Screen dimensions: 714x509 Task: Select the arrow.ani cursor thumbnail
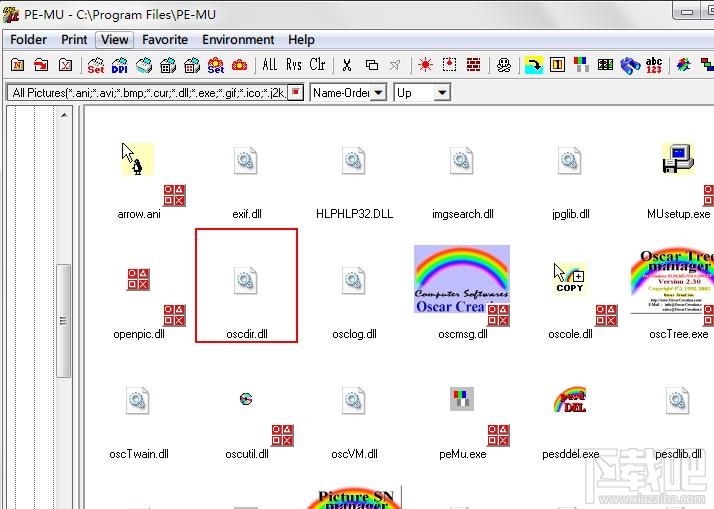tap(137, 159)
